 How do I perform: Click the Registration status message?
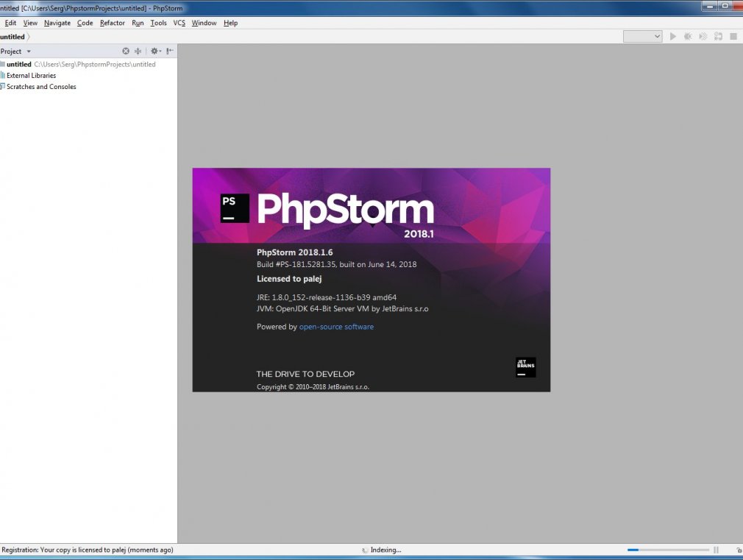[88, 550]
